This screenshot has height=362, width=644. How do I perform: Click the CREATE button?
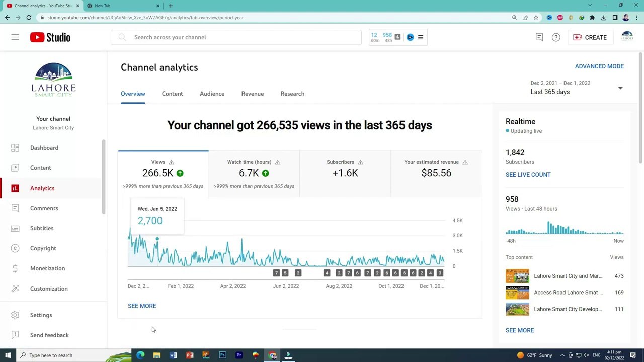pyautogui.click(x=590, y=37)
